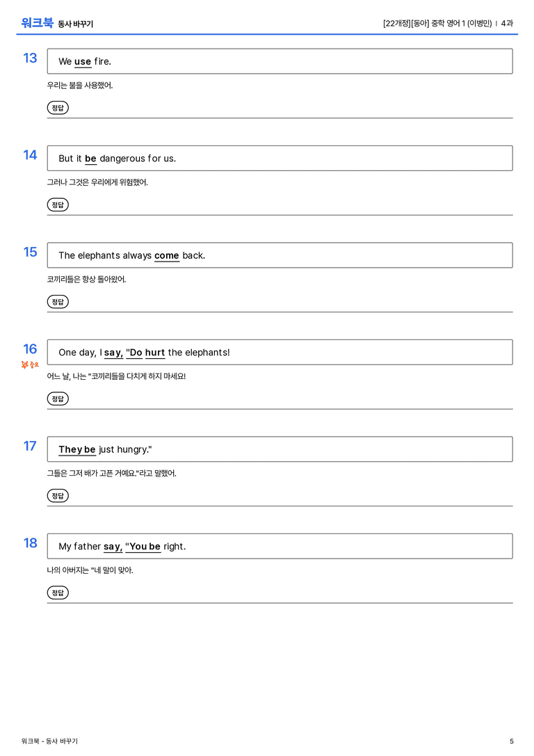The image size is (534, 756).
Task: Select the 'They be just hungry' sentence box
Action: [280, 449]
